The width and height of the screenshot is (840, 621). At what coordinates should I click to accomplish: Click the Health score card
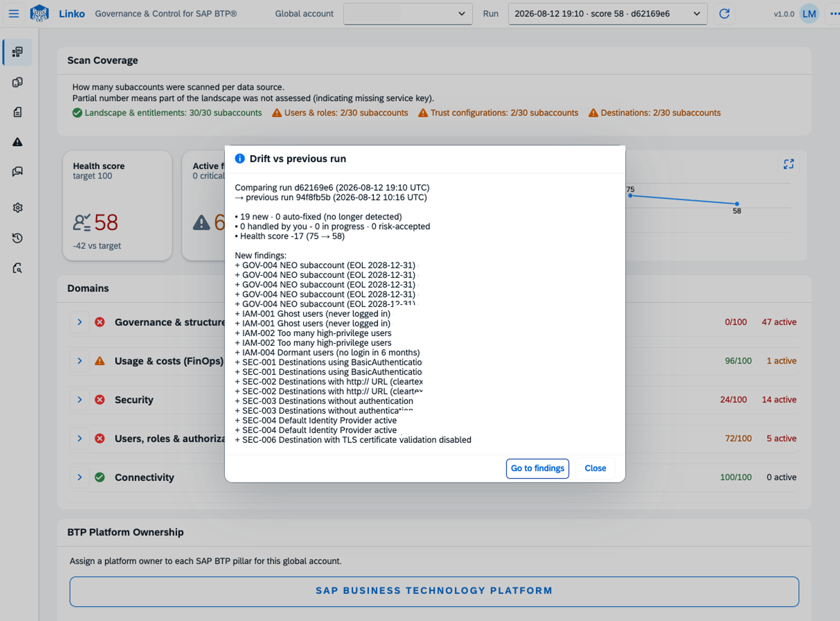coord(117,206)
